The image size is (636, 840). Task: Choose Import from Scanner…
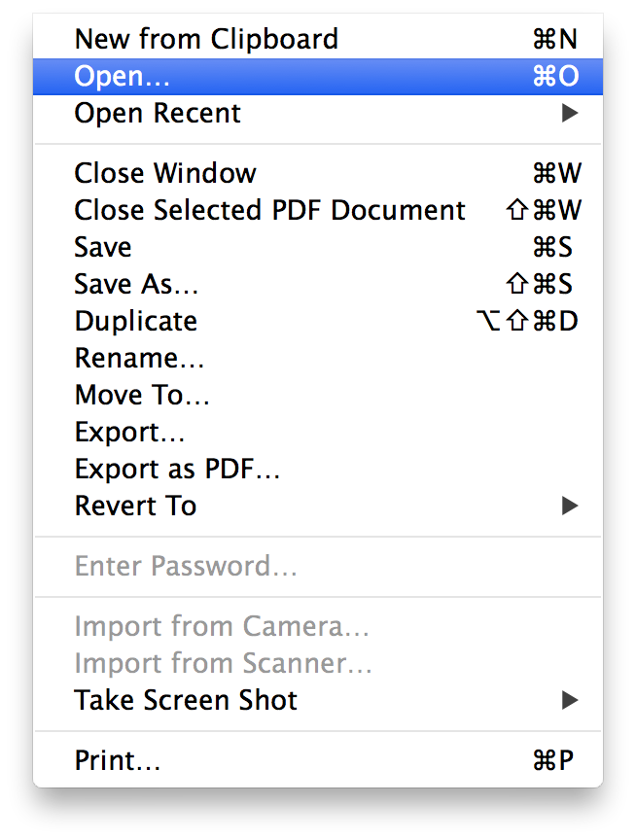pos(224,663)
